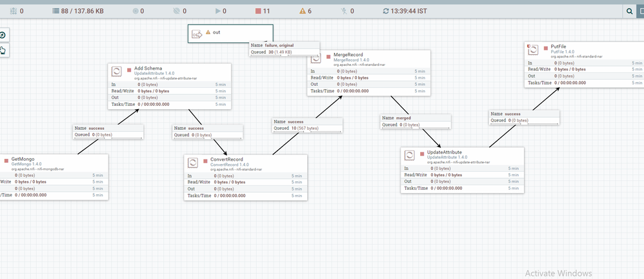Click the stopped indicator on UpdateAttribute processor

click(x=423, y=153)
